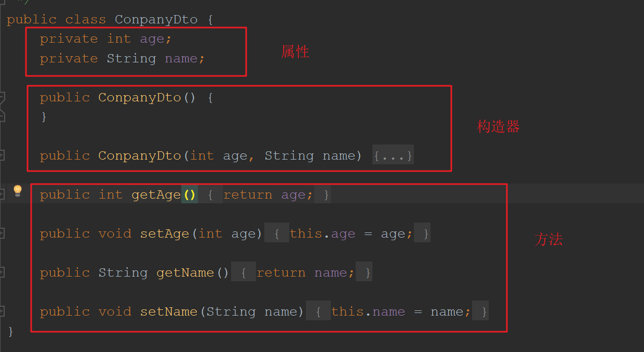Expand folded opening brace on getName line

[244, 272]
